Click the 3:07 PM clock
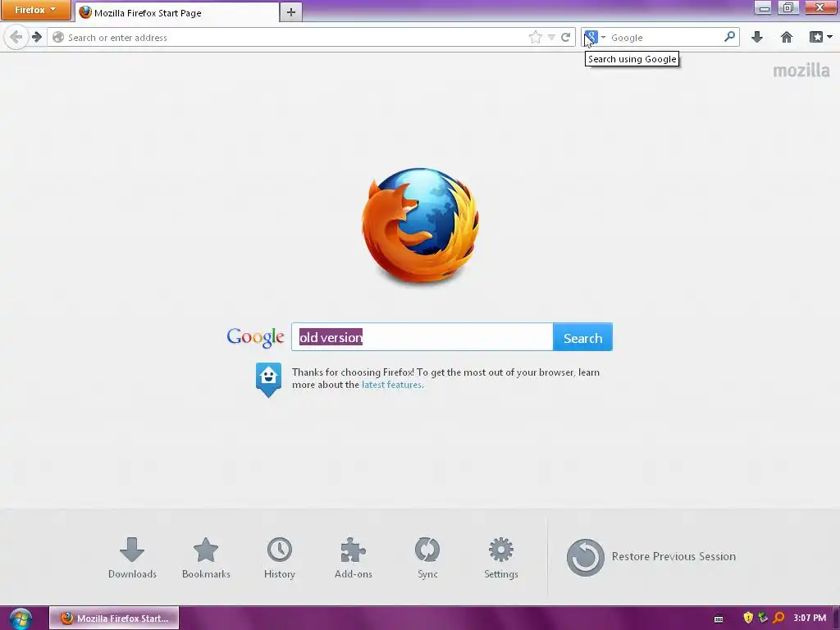 coord(810,619)
